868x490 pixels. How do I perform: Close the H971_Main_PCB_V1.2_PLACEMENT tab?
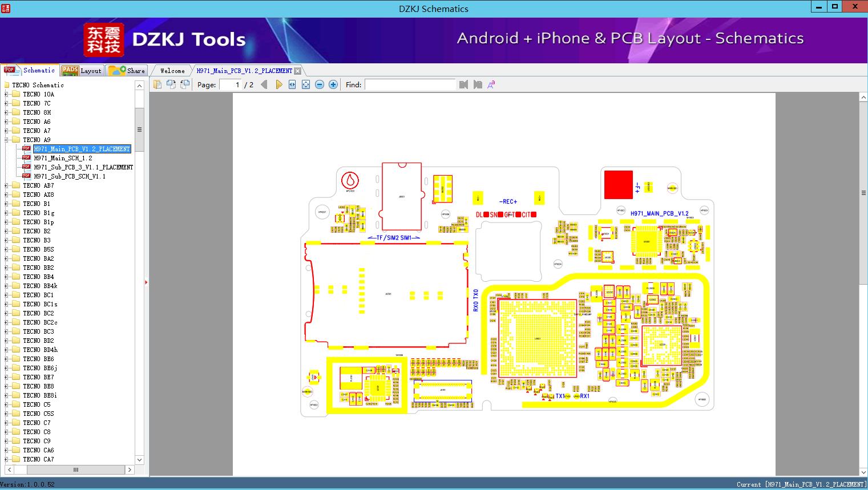coord(297,71)
